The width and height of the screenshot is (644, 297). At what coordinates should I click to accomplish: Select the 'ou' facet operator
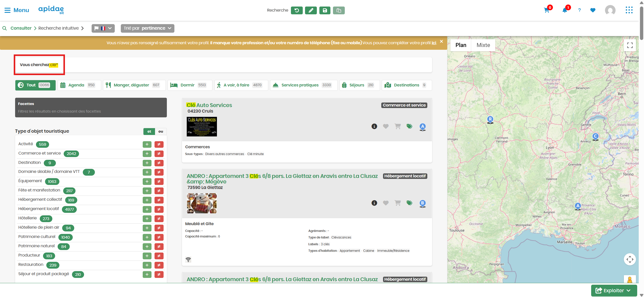click(161, 131)
